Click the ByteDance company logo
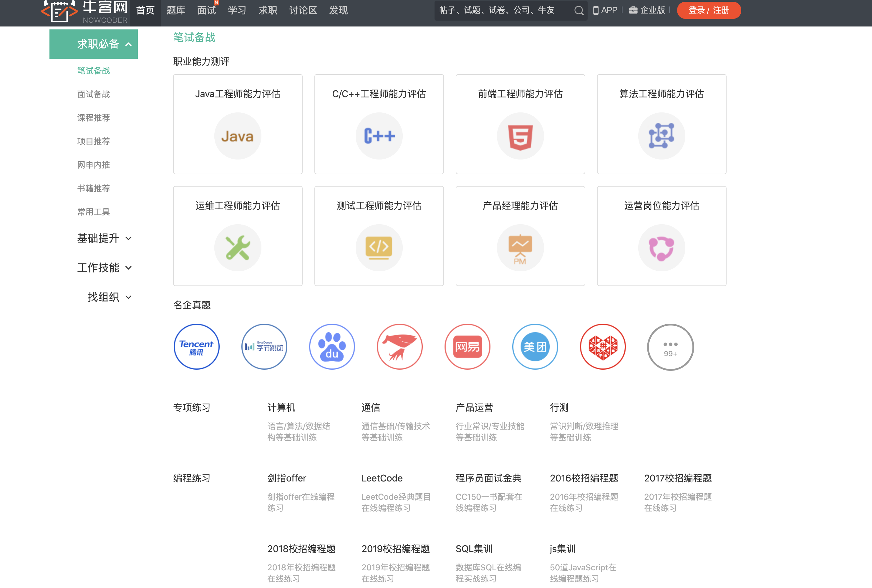Screen dimensions: 872x588 click(264, 346)
